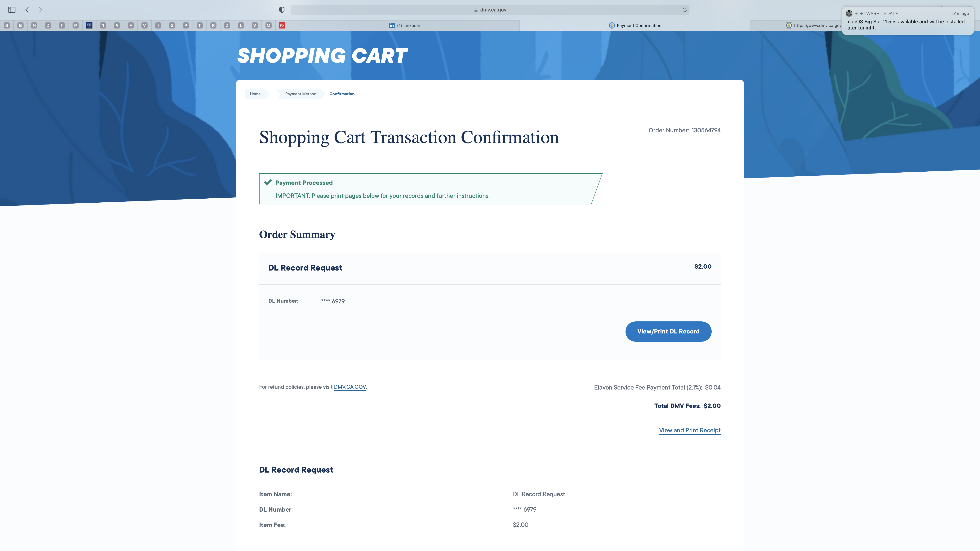Go forward to the next page

(40, 10)
